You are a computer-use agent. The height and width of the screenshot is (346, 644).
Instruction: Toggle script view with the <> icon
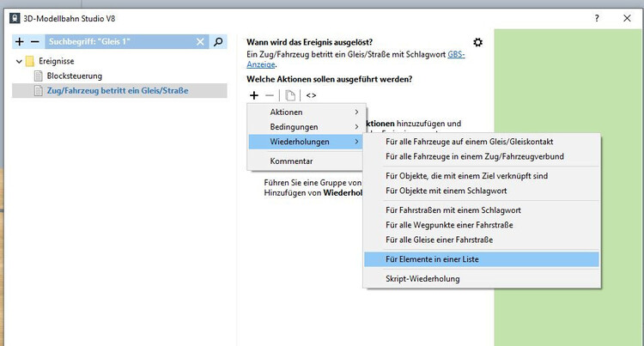[x=311, y=94]
